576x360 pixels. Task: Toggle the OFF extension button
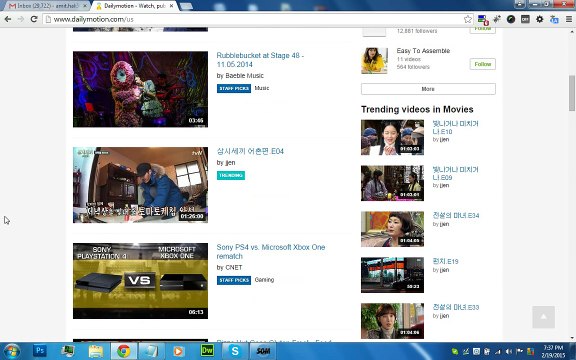tap(525, 19)
